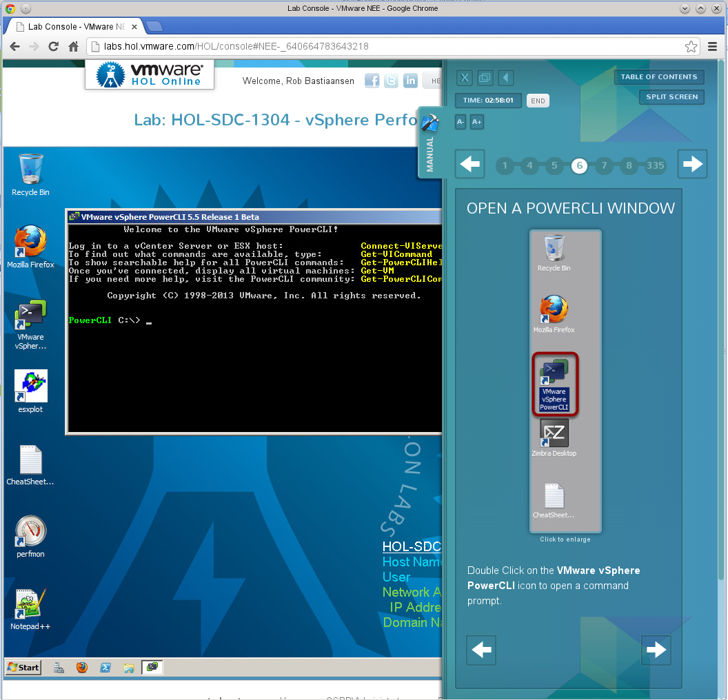728x700 pixels.
Task: Open Mozilla Firefox from the desktop
Action: [30, 240]
